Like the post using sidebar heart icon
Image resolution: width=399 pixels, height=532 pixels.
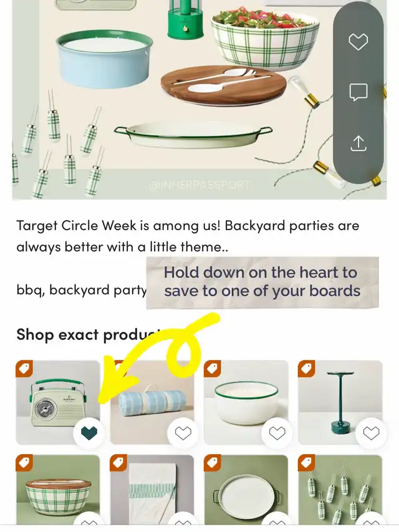358,42
